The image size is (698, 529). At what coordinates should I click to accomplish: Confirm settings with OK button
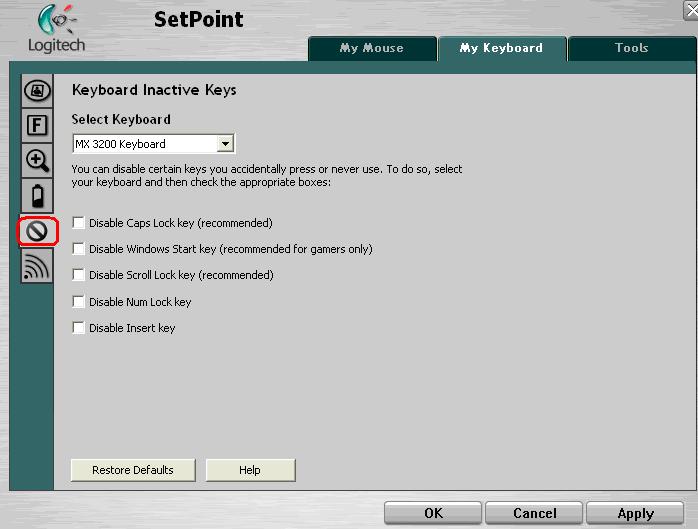point(433,513)
